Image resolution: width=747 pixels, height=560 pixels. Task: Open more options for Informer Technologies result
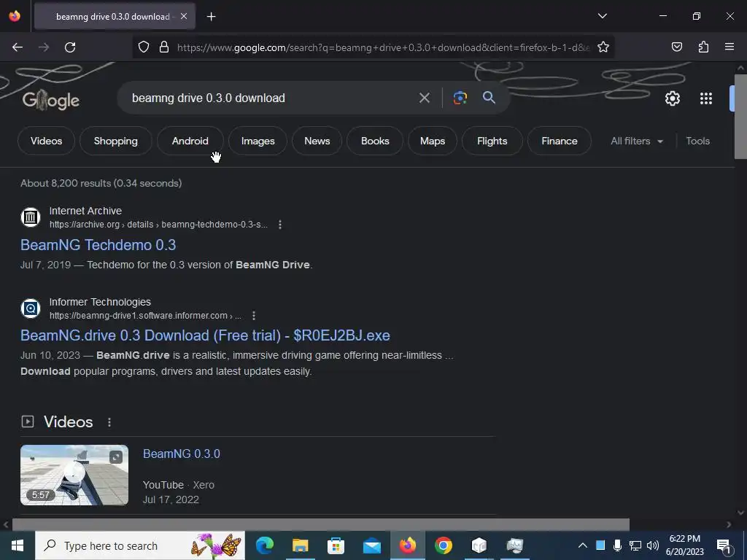point(254,315)
